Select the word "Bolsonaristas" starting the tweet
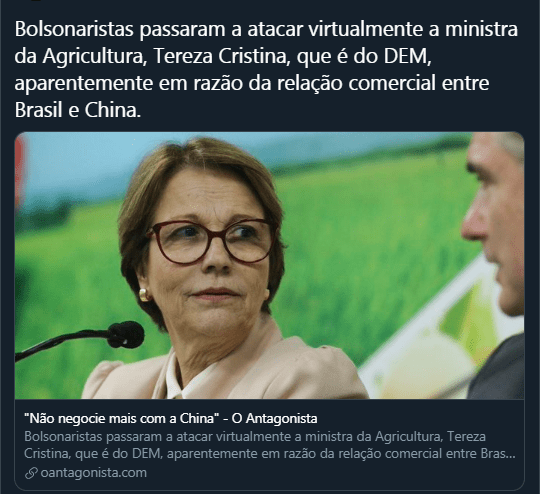Screen dimensions: 540x494 pos(74,29)
